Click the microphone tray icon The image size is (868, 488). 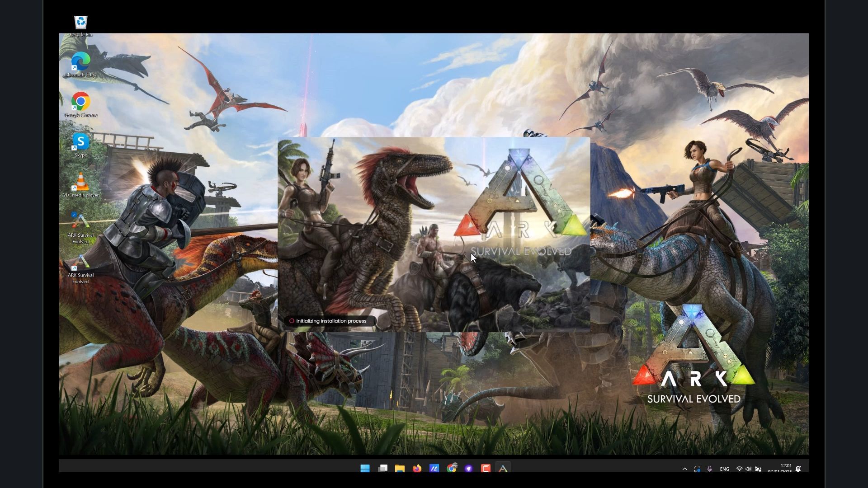click(710, 469)
